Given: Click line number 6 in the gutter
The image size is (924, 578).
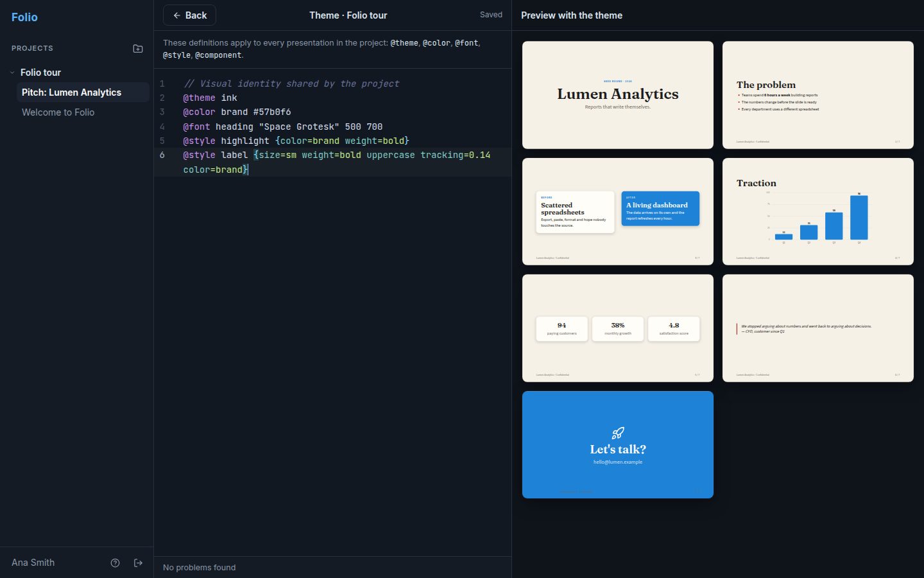Looking at the screenshot, I should [162, 155].
